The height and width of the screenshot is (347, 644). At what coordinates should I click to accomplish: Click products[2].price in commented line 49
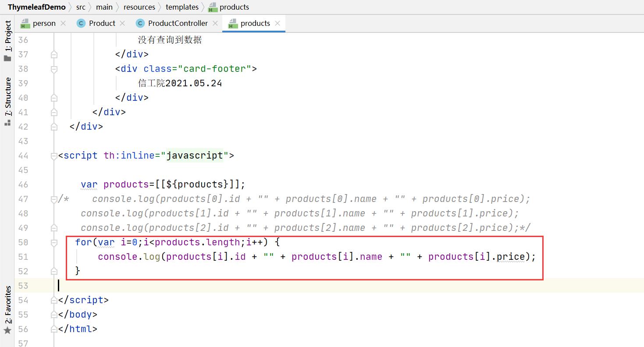[x=459, y=228]
